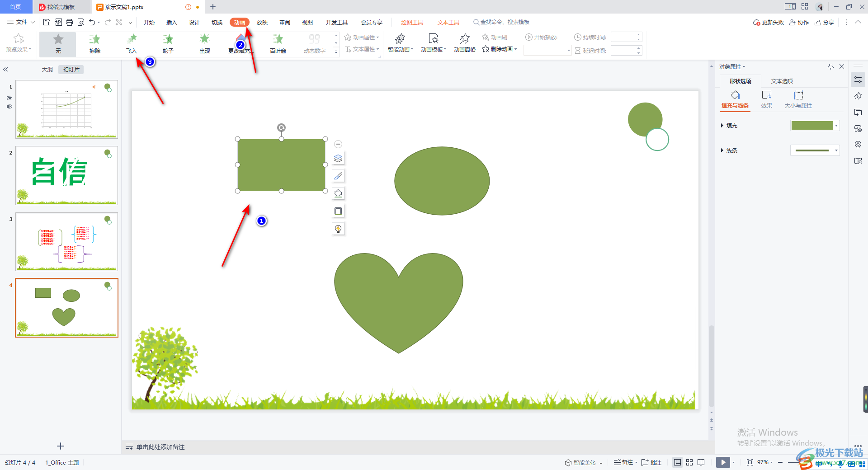Image resolution: width=868 pixels, height=470 pixels.
Task: Close the 对象属性 panel
Action: pos(842,66)
